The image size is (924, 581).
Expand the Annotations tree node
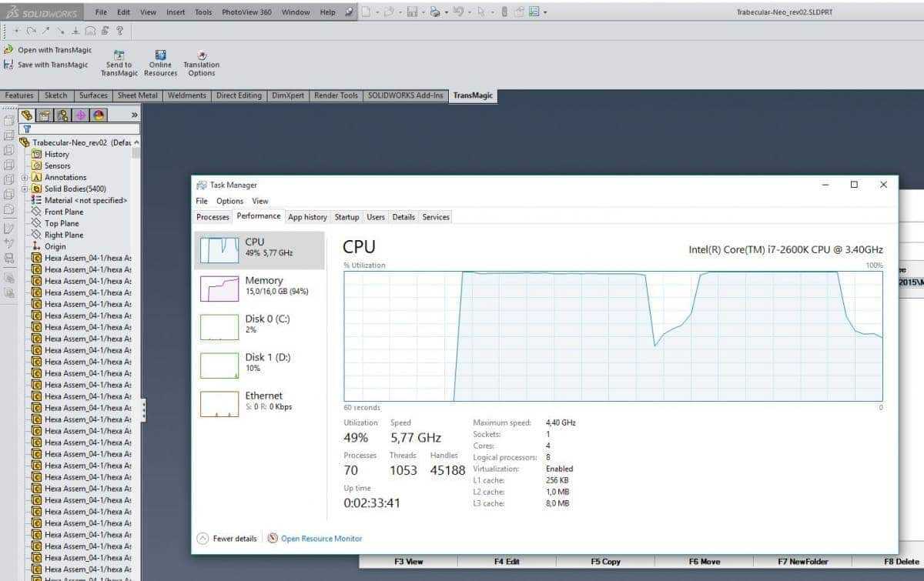point(25,177)
